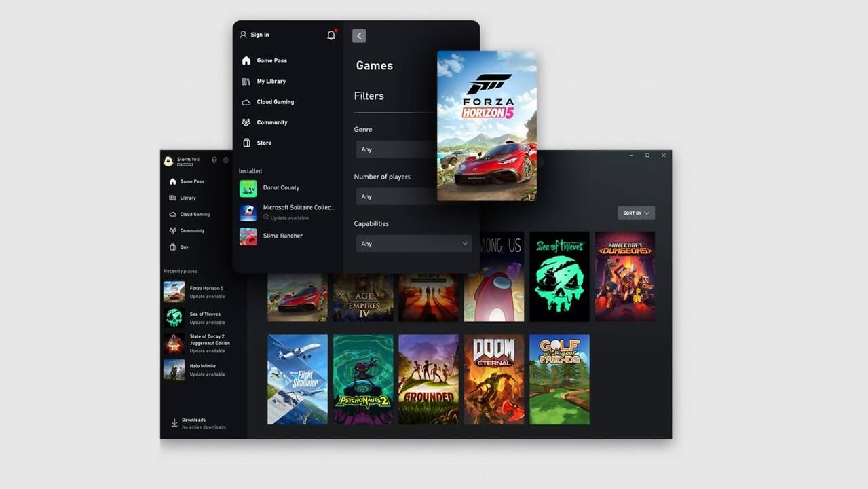The image size is (868, 489).
Task: Open the Sort By dropdown
Action: point(636,213)
